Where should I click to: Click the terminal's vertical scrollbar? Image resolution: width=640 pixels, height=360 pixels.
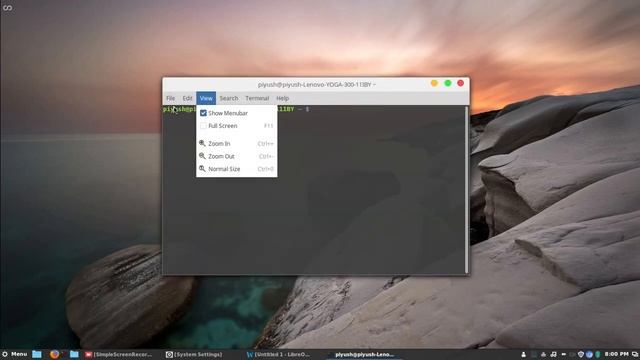point(467,190)
